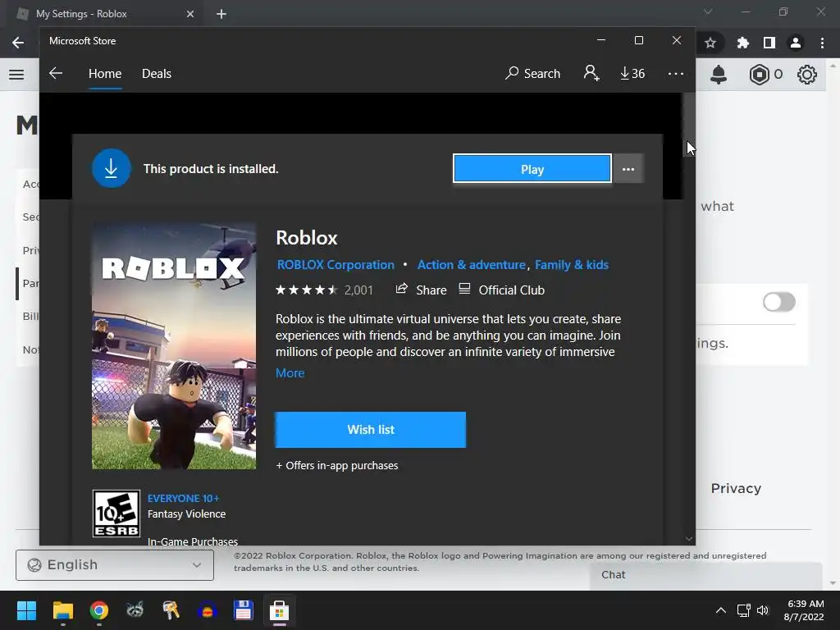The height and width of the screenshot is (630, 840).
Task: Open Downloads and updates showing 36
Action: (632, 73)
